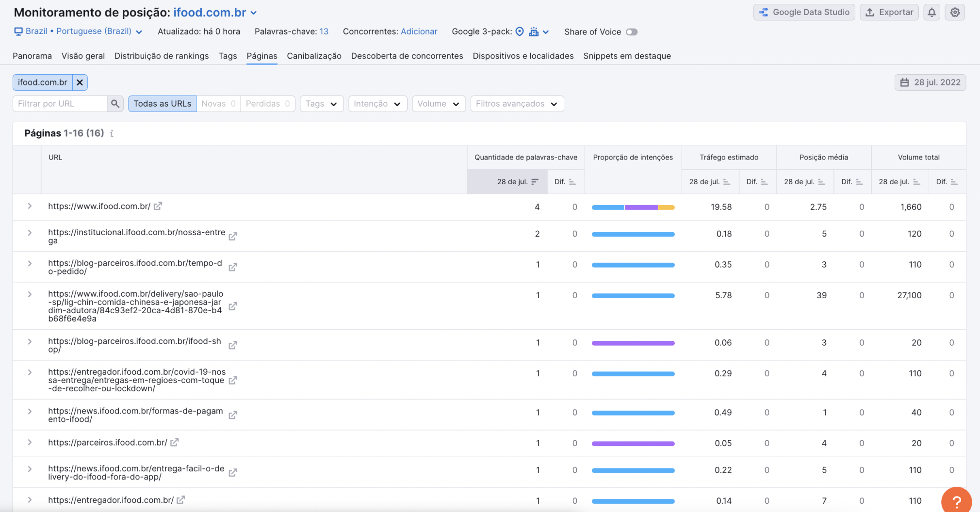This screenshot has width=980, height=512.
Task: Open external link for covid-19 entregador URL
Action: [x=233, y=380]
